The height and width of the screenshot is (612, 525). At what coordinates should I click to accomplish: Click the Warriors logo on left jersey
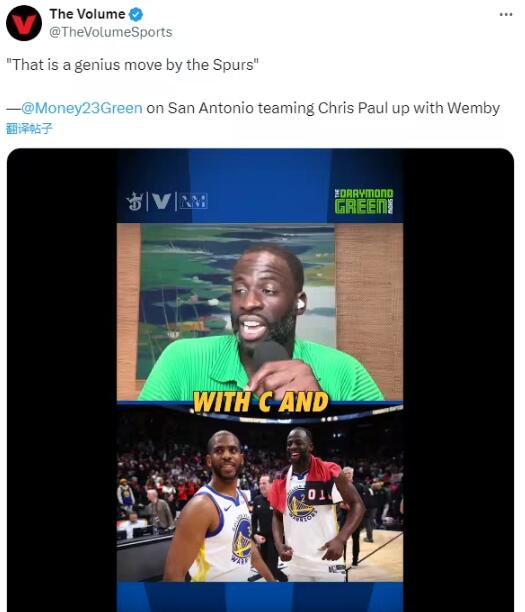pos(242,539)
